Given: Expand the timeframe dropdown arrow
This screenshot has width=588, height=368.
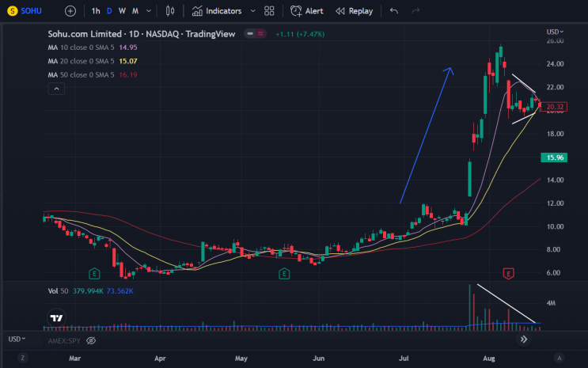Looking at the screenshot, I should pyautogui.click(x=149, y=11).
